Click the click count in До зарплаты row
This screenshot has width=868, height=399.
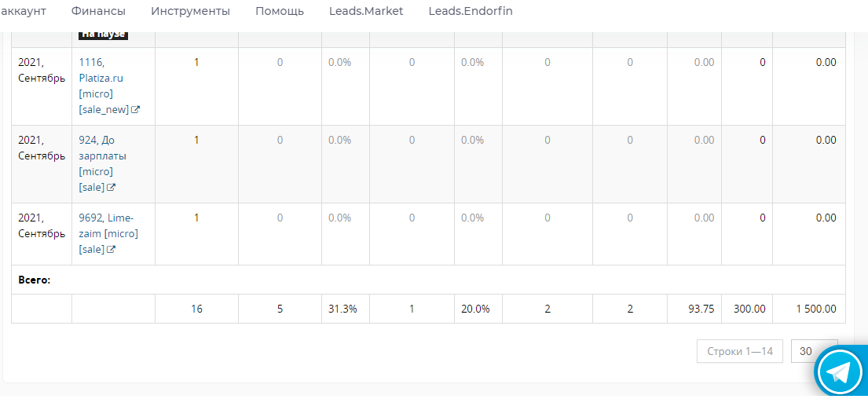point(196,140)
